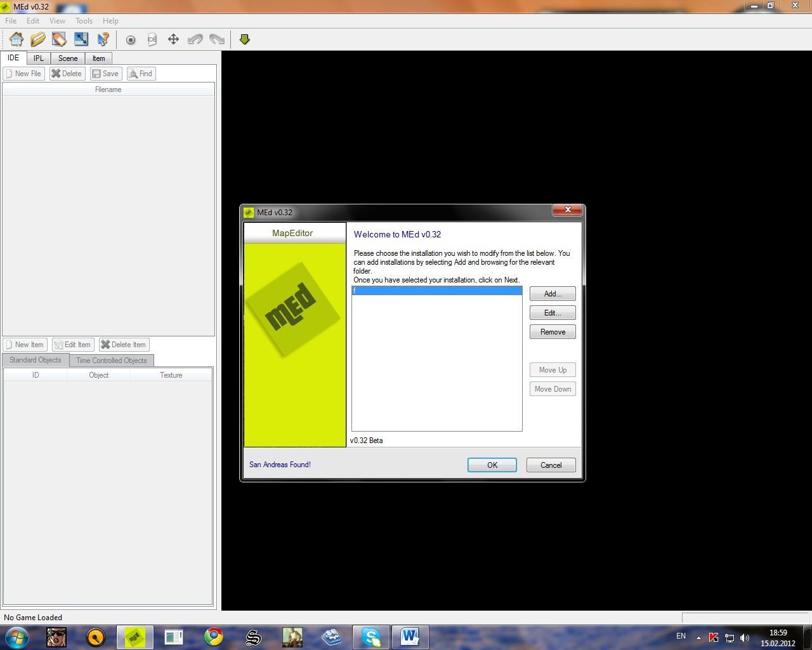Screen dimensions: 812x650
Task: Click the IDE document toolbar icon
Action: tap(152, 39)
